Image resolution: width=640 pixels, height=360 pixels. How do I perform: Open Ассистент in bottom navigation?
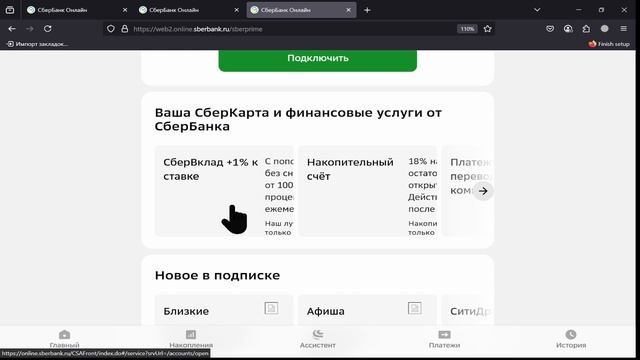point(318,339)
